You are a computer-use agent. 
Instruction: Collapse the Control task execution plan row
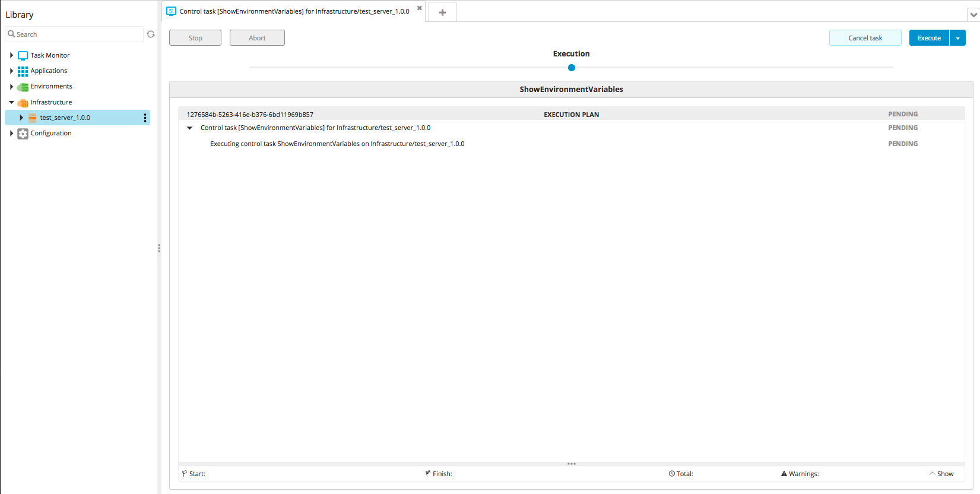[190, 128]
